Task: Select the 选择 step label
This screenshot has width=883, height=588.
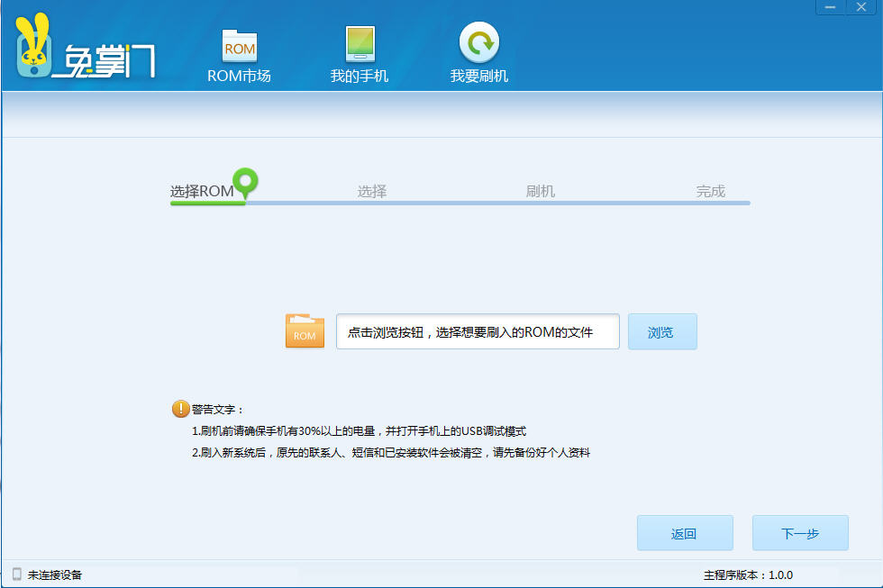Action: pos(372,191)
